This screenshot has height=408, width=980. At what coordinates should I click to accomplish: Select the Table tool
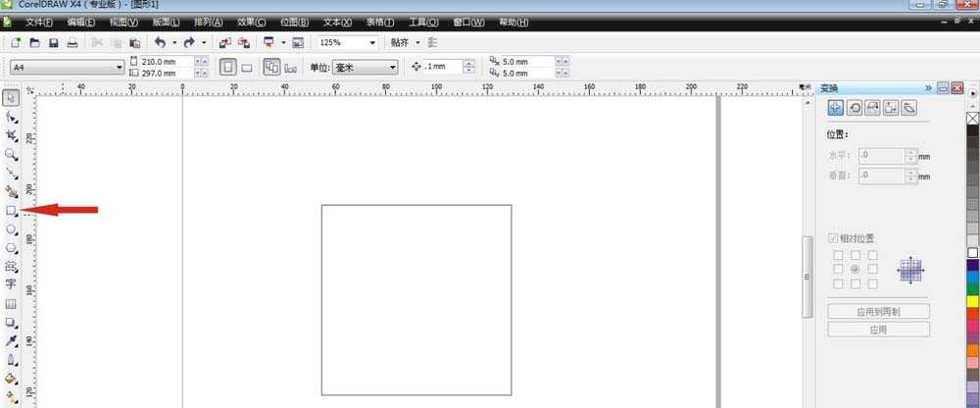11,303
